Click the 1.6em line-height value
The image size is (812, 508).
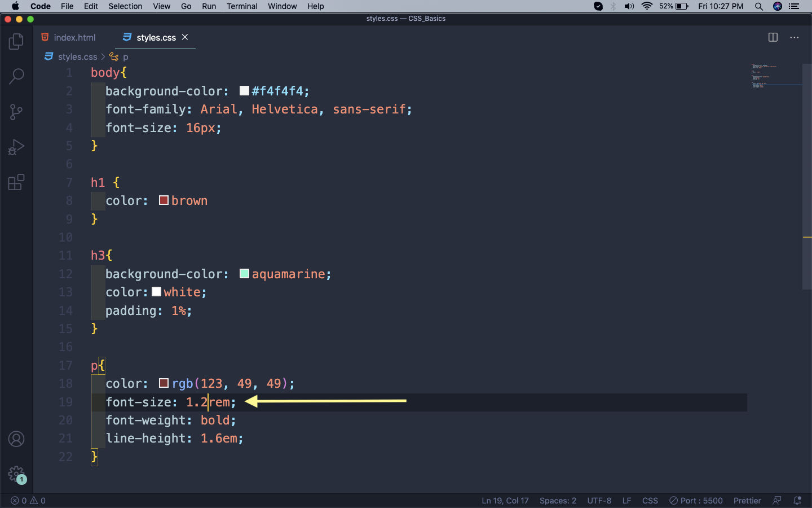219,438
